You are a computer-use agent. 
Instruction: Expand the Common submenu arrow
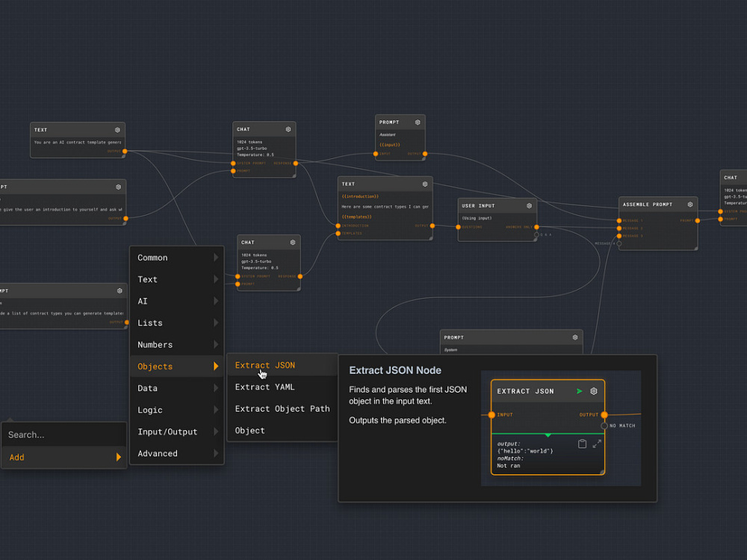pos(216,258)
